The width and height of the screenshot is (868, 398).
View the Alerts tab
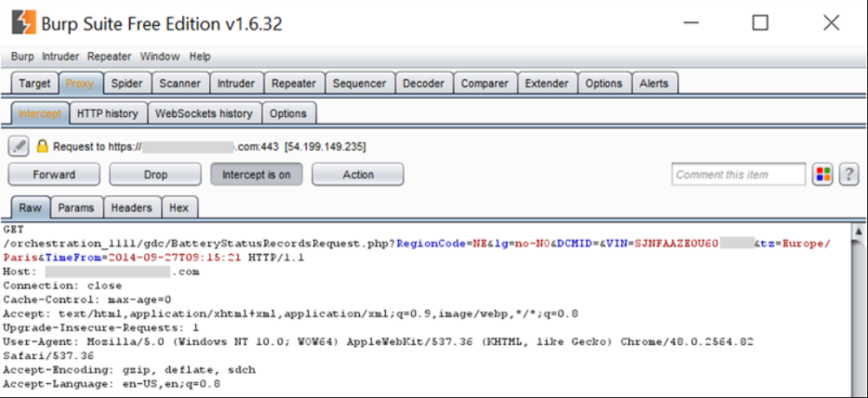(x=654, y=83)
